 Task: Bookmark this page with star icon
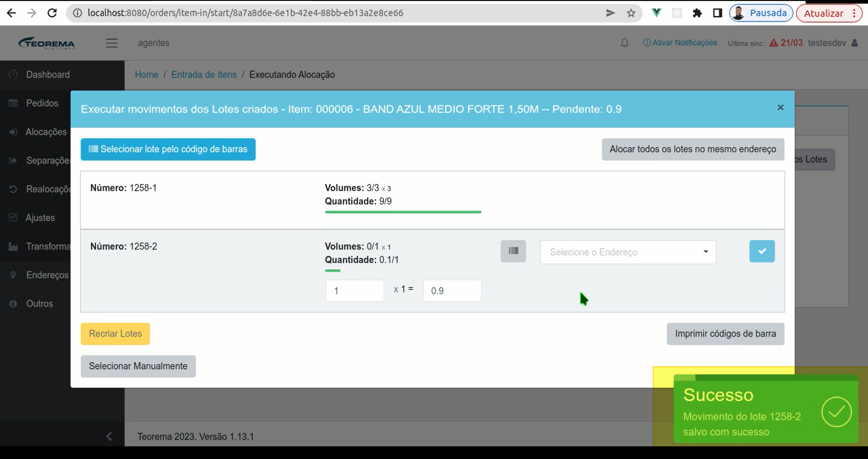point(631,13)
